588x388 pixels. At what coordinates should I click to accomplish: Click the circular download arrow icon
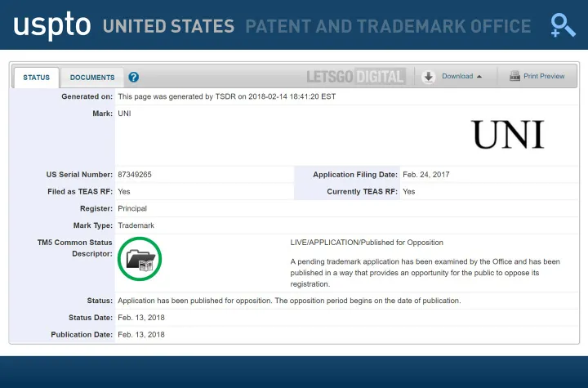pyautogui.click(x=429, y=77)
